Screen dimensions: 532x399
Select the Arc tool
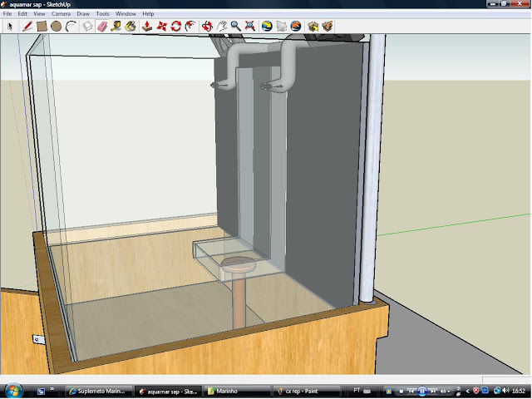[x=70, y=26]
